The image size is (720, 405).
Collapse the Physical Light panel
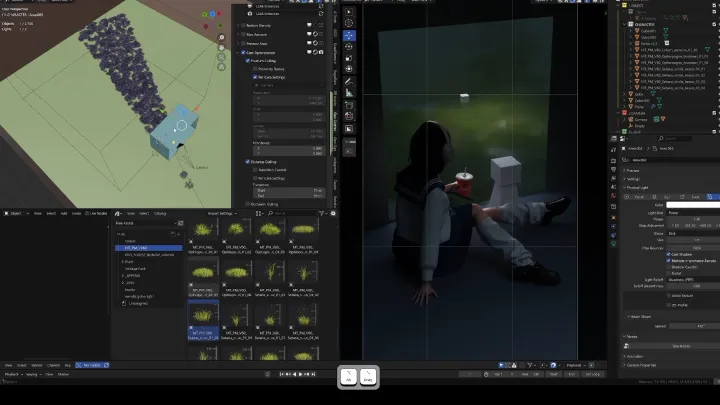[624, 187]
